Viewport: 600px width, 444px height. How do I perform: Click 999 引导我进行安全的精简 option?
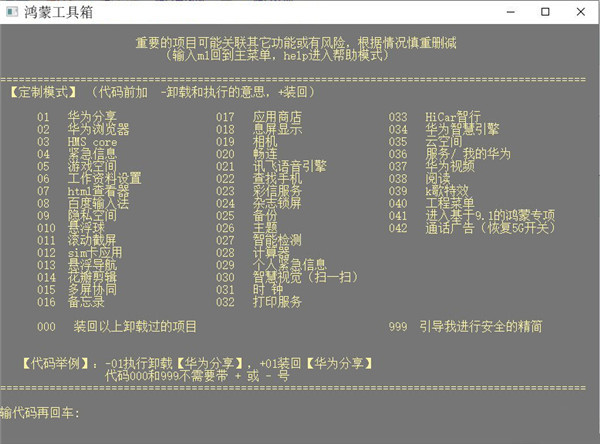467,326
